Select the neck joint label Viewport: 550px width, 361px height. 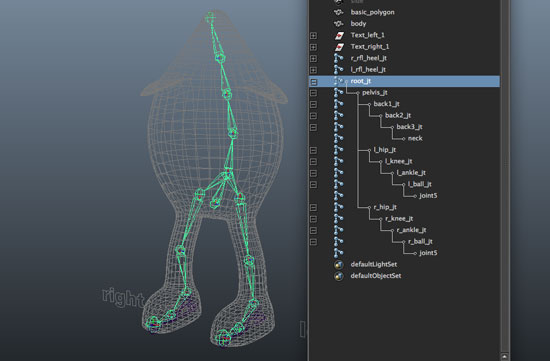point(415,139)
